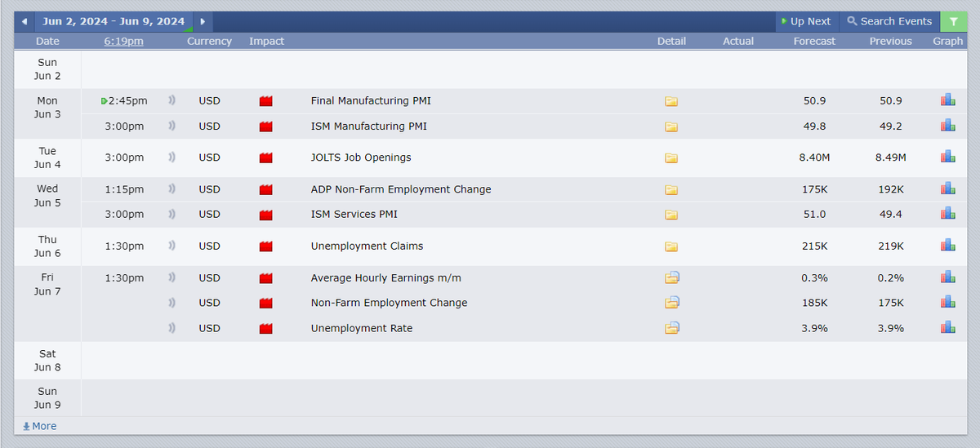Open detail folder for ISM Services PMI
980x448 pixels.
[x=671, y=215]
